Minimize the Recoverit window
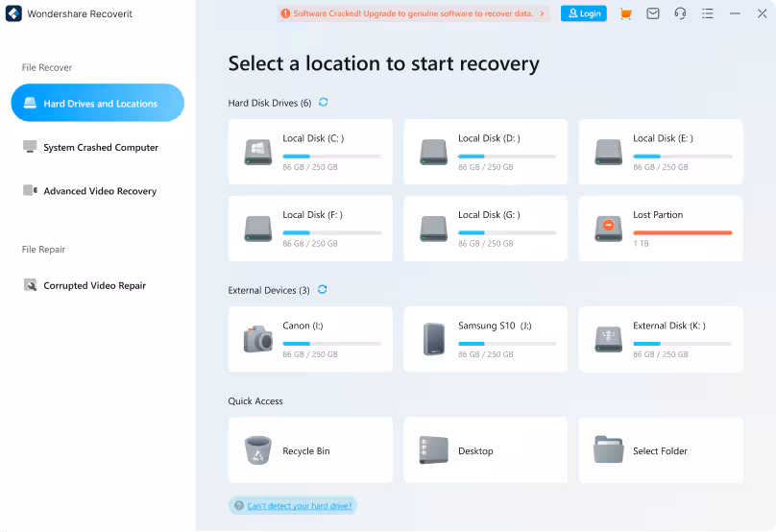This screenshot has height=532, width=776. point(735,13)
